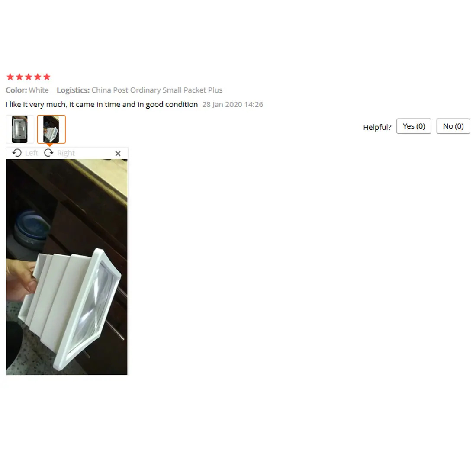Click the fourth red rating star
Image resolution: width=476 pixels, height=476 pixels.
point(38,77)
